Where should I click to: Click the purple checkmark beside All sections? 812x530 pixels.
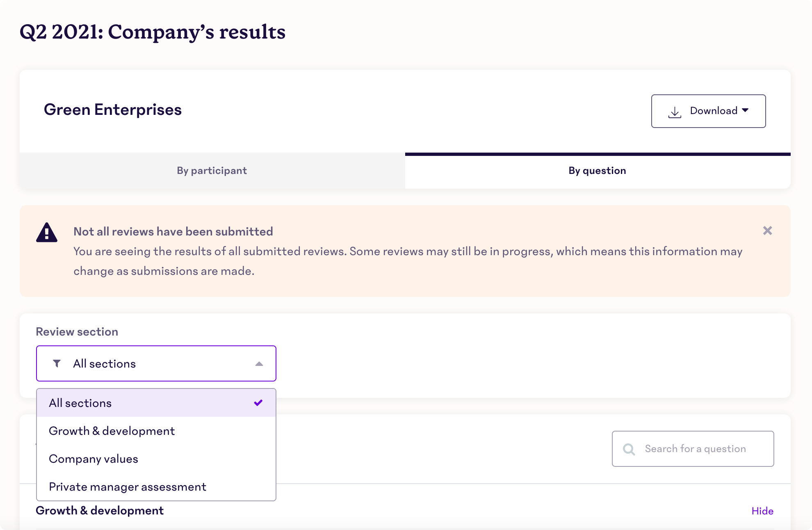[258, 402]
